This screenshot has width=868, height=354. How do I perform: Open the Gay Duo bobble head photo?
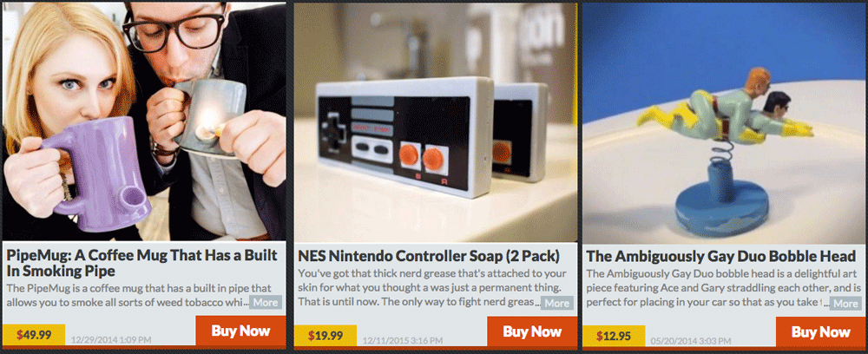(x=725, y=123)
